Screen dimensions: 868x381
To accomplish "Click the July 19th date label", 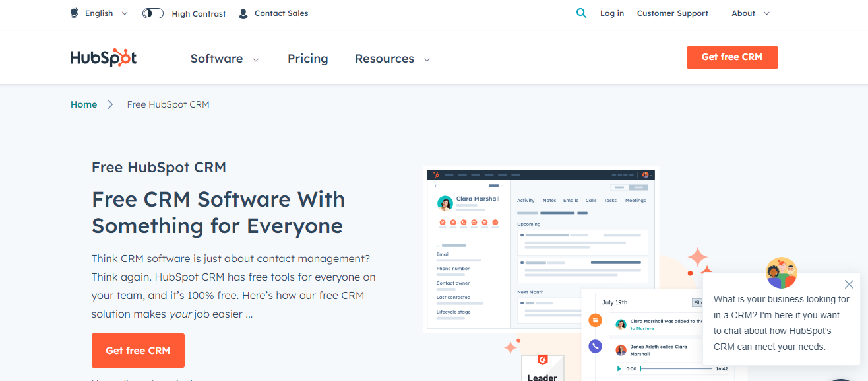I will [615, 302].
